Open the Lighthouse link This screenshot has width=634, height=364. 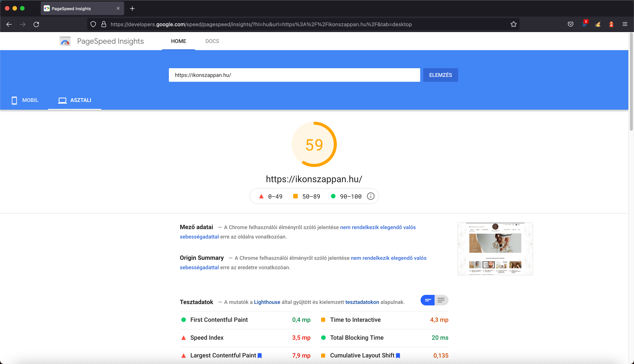267,302
